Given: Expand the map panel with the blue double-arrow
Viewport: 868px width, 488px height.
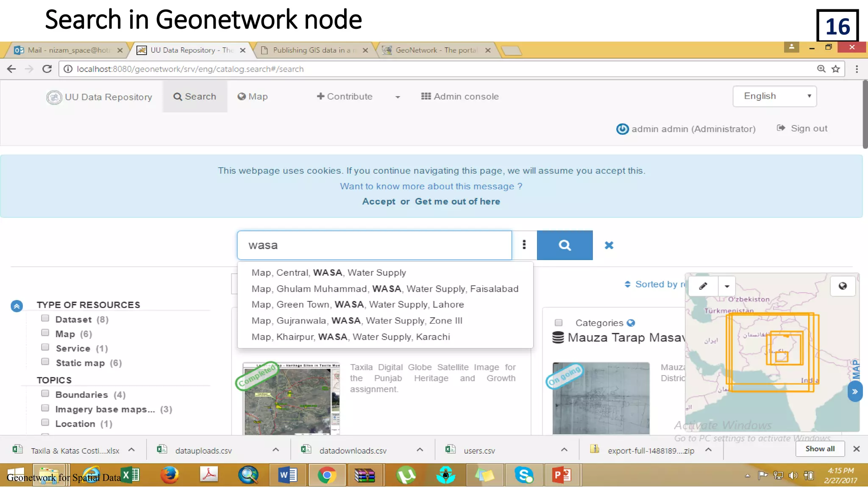Looking at the screenshot, I should pyautogui.click(x=855, y=391).
